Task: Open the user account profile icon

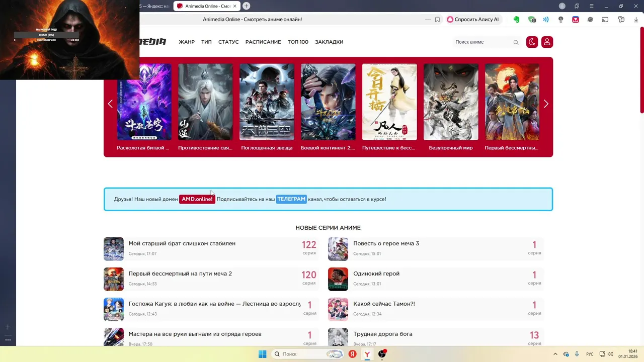Action: (x=547, y=42)
